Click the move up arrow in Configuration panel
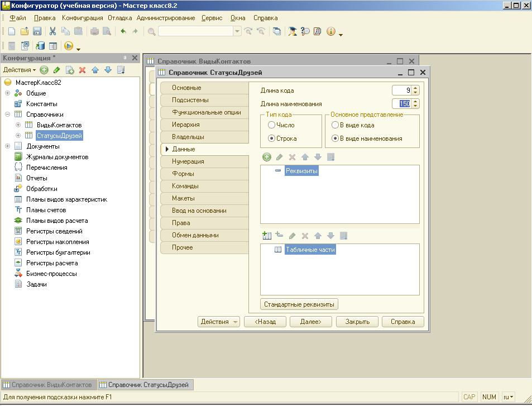The image size is (532, 406). 95,70
